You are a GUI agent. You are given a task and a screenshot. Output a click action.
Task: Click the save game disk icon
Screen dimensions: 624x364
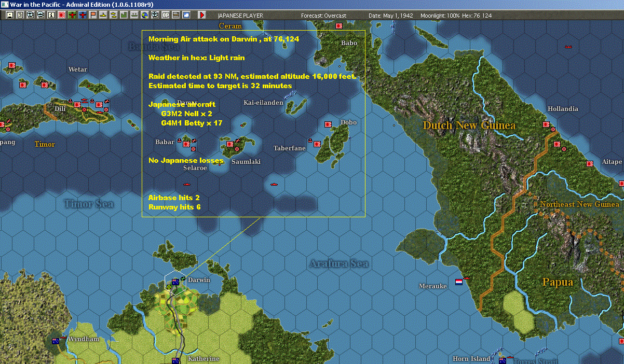[x=10, y=15]
